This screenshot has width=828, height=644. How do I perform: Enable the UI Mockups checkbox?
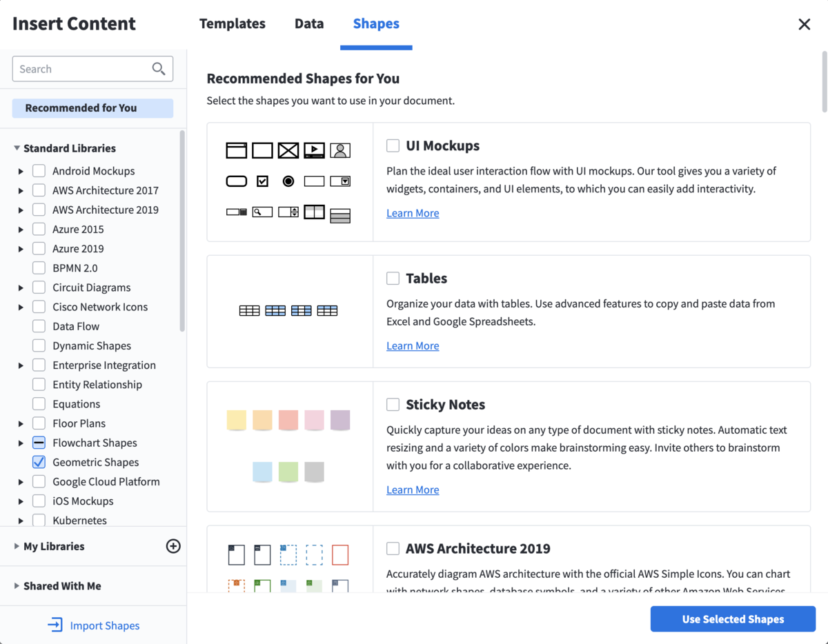[x=393, y=145]
